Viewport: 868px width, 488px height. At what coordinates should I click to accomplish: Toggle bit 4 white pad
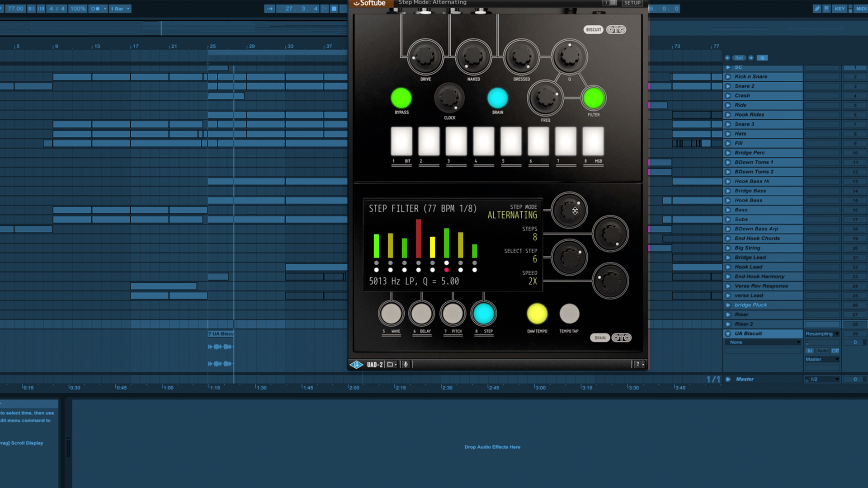tap(484, 141)
